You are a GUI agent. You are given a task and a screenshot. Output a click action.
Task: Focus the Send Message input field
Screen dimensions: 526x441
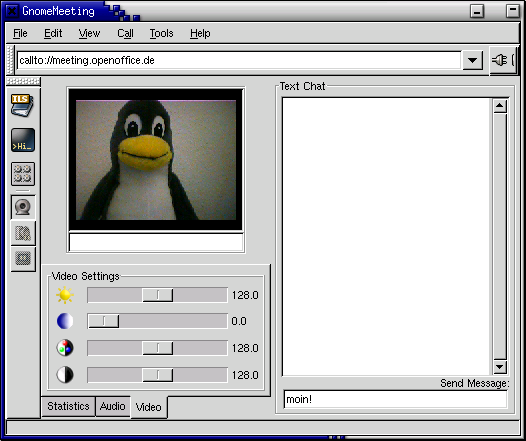395,399
